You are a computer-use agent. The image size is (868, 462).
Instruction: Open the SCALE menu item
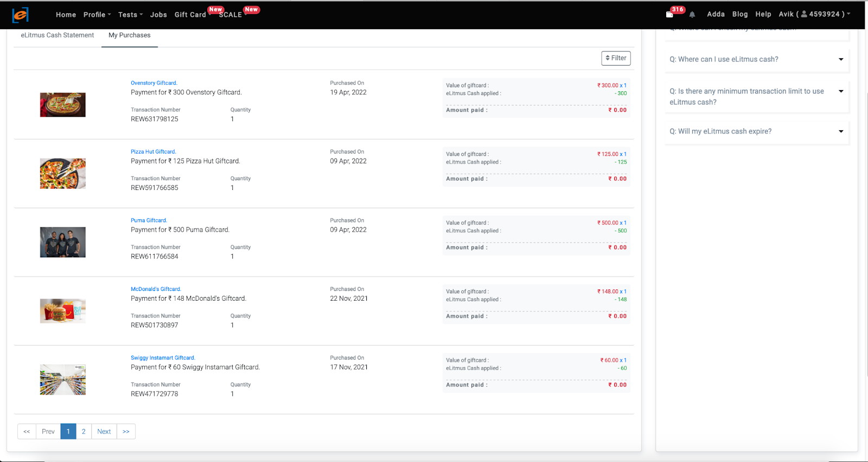(231, 15)
